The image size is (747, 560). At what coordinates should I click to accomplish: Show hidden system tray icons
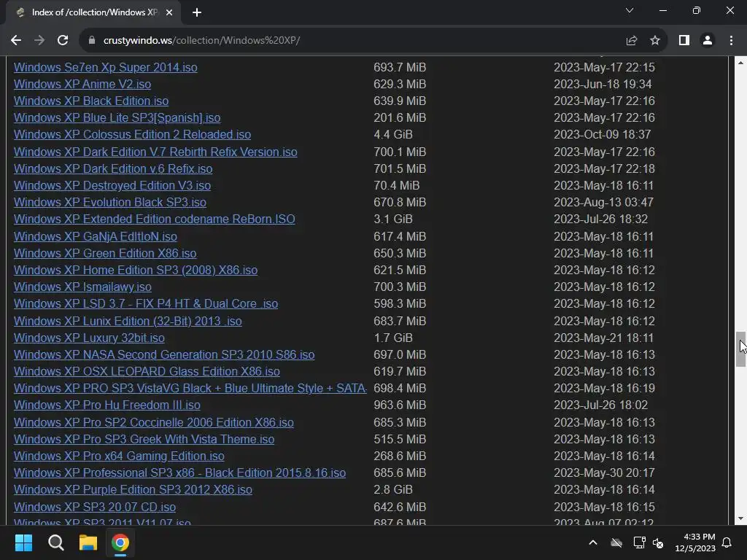pos(593,542)
